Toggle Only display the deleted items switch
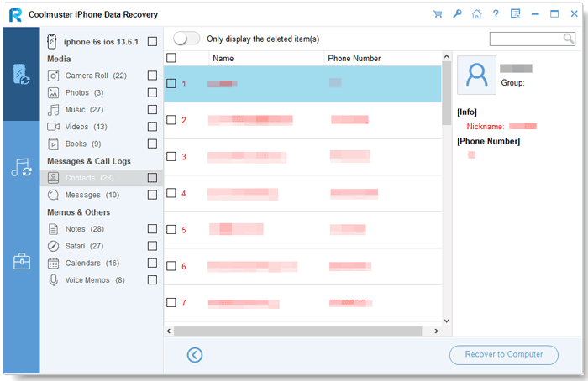 tap(186, 39)
